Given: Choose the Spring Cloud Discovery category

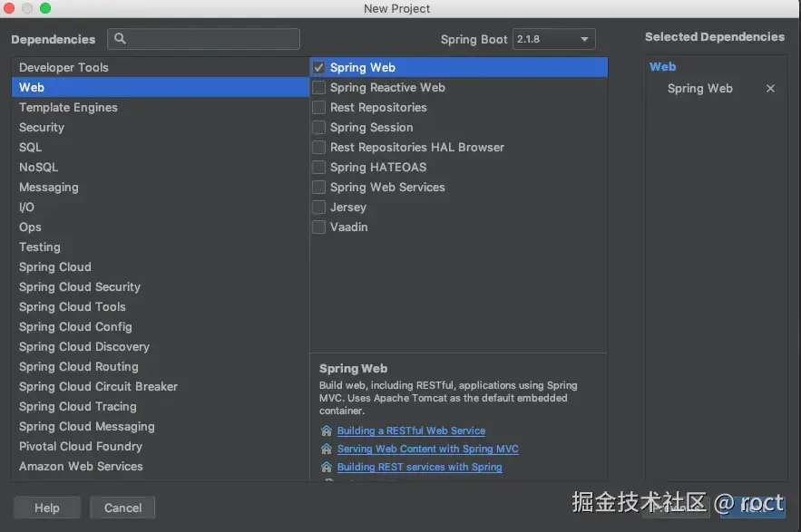Looking at the screenshot, I should 161,346.
